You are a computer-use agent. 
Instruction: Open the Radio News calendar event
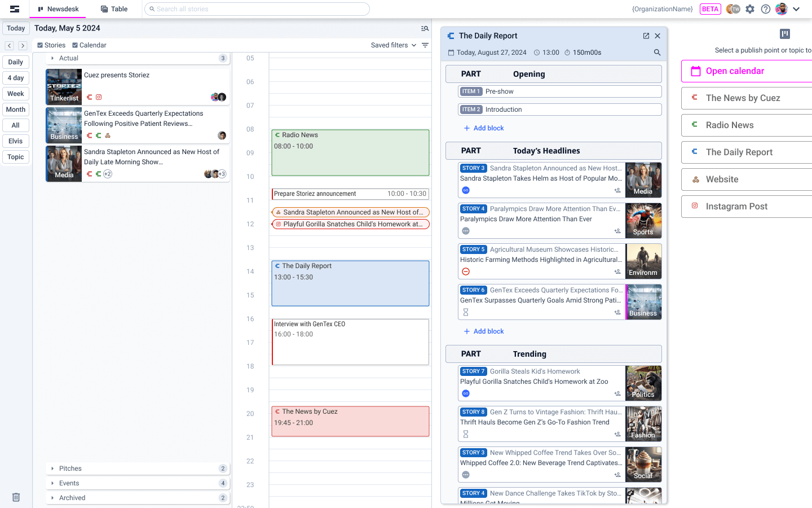(x=350, y=152)
